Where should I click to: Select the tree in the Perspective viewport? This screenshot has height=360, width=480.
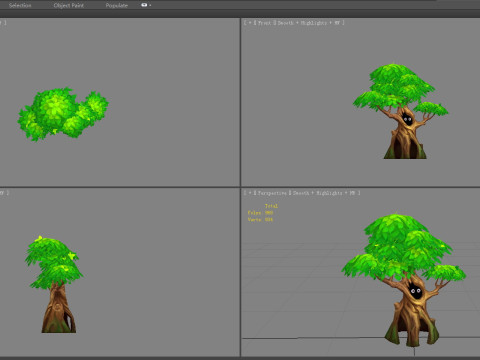pos(404,280)
